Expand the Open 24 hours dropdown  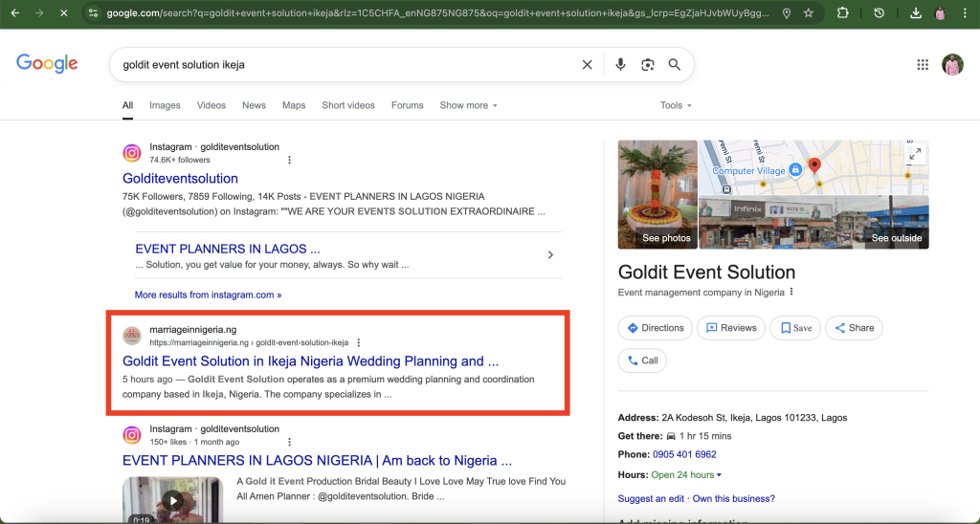coord(686,474)
